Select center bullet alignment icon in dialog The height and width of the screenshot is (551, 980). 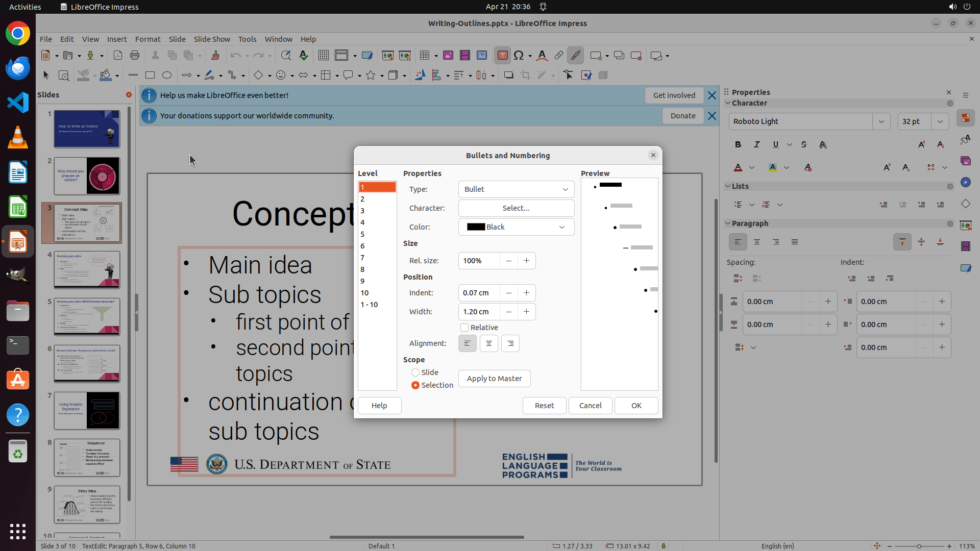[488, 343]
